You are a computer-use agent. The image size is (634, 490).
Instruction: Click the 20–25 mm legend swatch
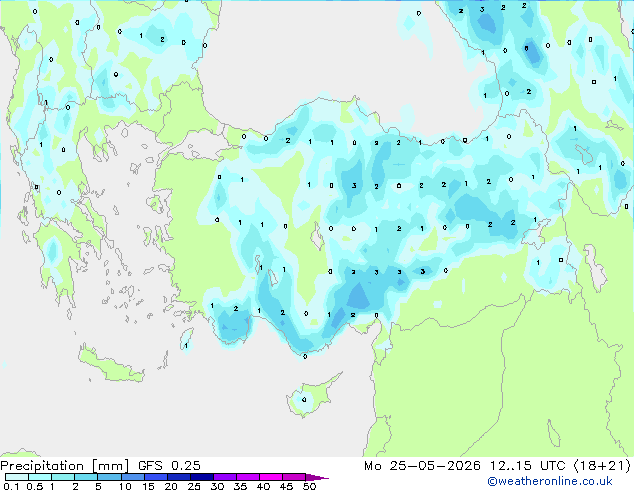(179, 477)
